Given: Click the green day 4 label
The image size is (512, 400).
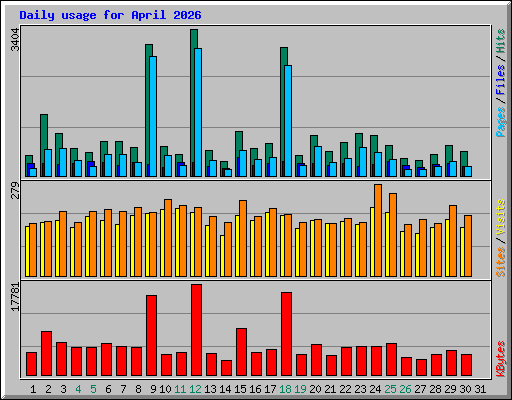Looking at the screenshot, I should coord(78,389).
